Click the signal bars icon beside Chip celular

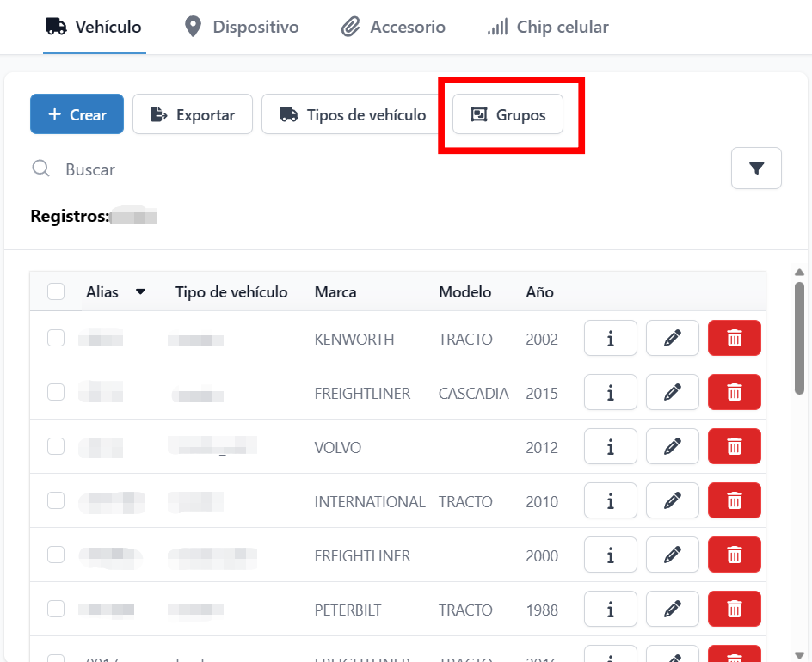click(497, 26)
